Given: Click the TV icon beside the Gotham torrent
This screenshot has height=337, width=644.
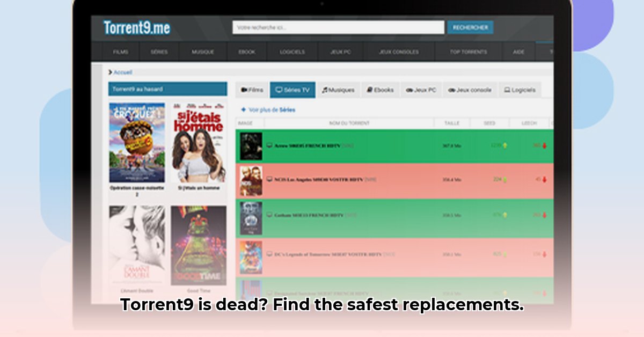Looking at the screenshot, I should [x=270, y=215].
